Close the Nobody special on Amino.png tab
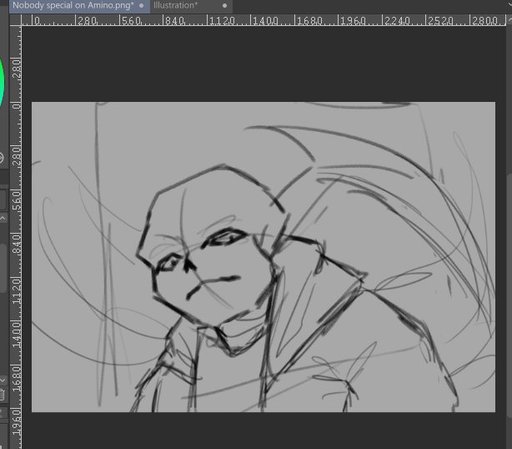512x449 pixels. [141, 6]
